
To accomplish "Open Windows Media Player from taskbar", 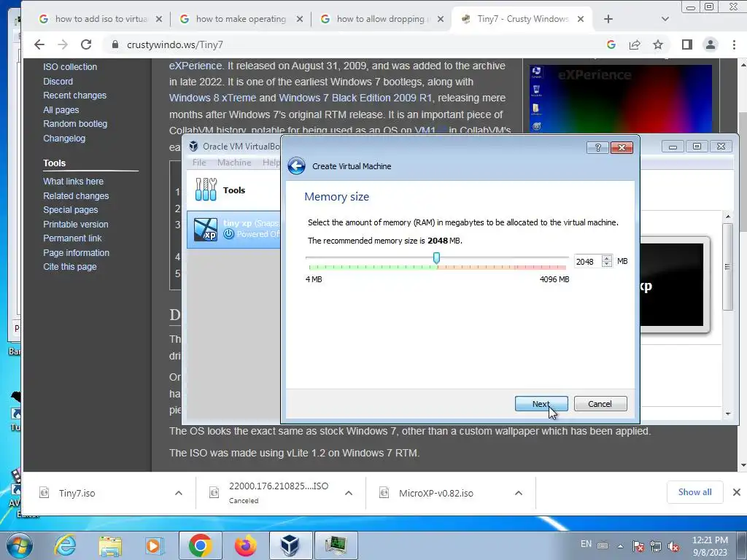I will [154, 545].
